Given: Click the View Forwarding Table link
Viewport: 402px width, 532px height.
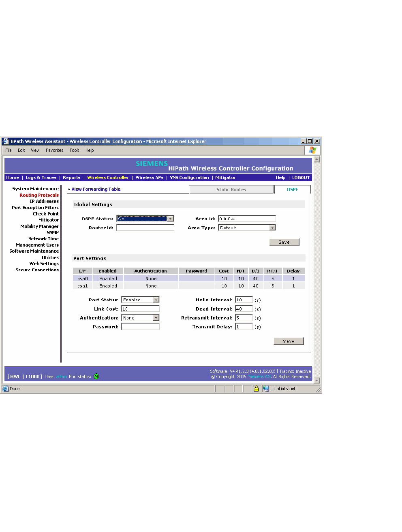Looking at the screenshot, I should (96, 189).
